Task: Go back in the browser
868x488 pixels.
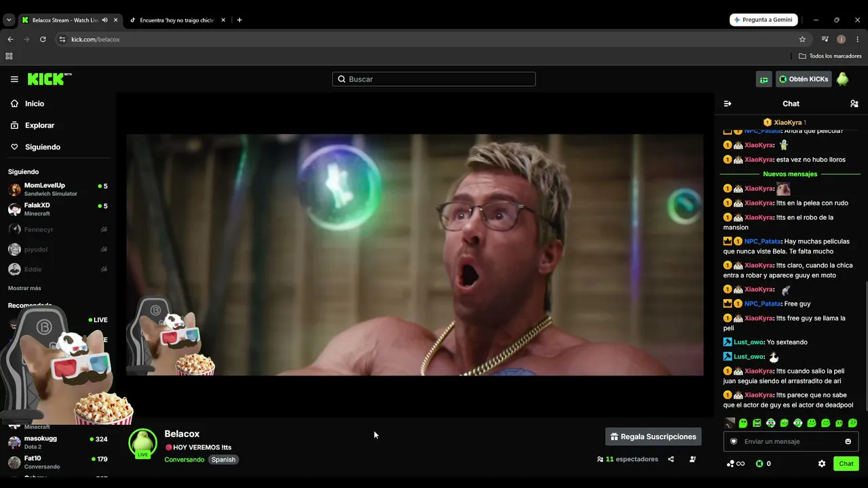Action: coord(10,39)
